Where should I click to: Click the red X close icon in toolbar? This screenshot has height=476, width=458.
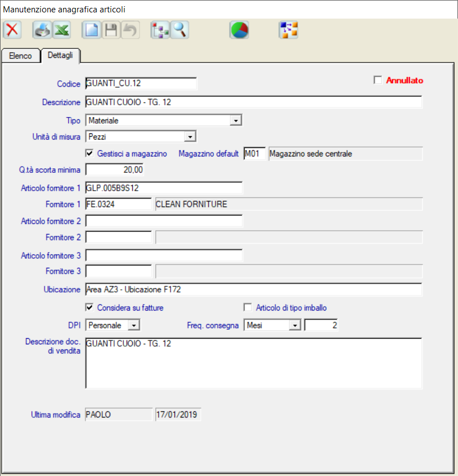[12, 30]
